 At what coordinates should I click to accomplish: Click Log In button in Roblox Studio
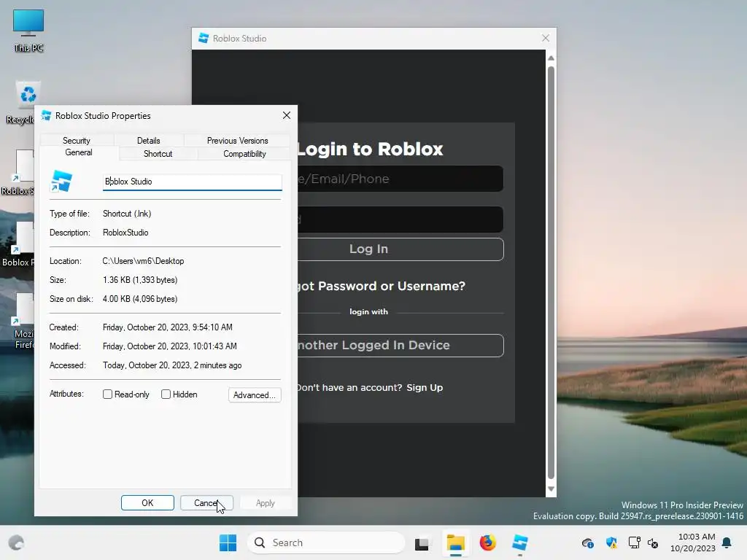pyautogui.click(x=400, y=249)
